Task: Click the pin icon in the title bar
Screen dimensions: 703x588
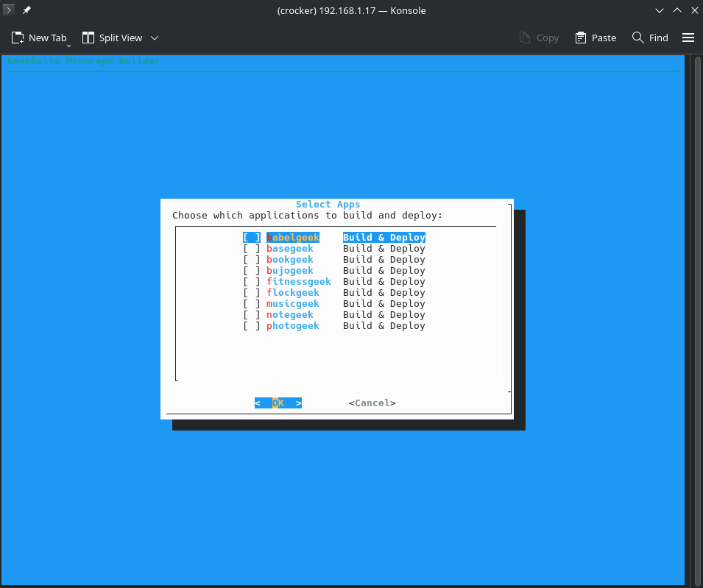Action: pyautogui.click(x=27, y=10)
